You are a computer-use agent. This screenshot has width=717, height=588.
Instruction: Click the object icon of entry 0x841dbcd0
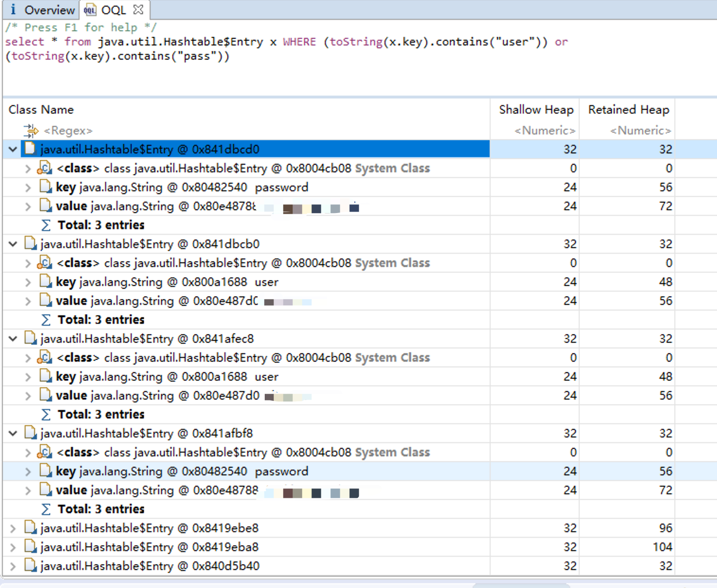click(30, 149)
